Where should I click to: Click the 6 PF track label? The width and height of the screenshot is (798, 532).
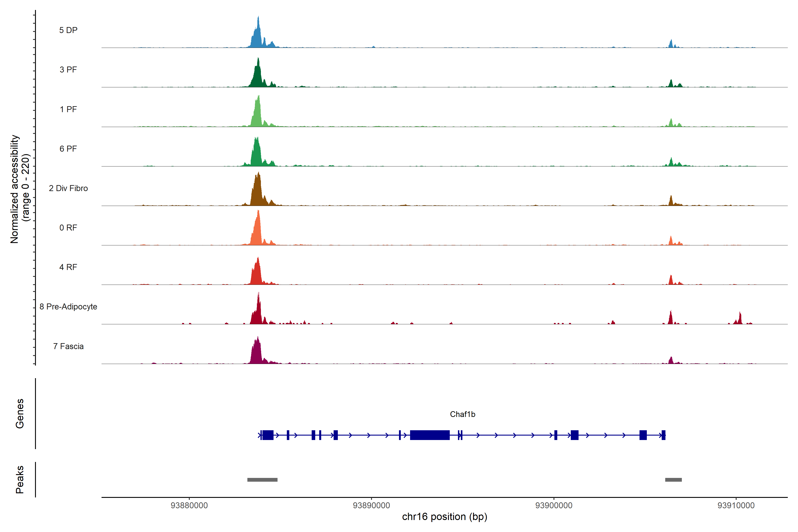click(68, 149)
